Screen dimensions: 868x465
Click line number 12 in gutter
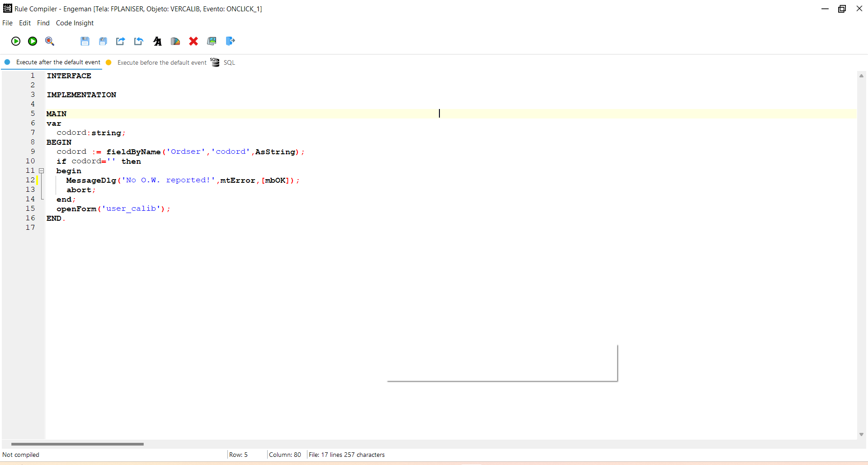[x=30, y=180]
